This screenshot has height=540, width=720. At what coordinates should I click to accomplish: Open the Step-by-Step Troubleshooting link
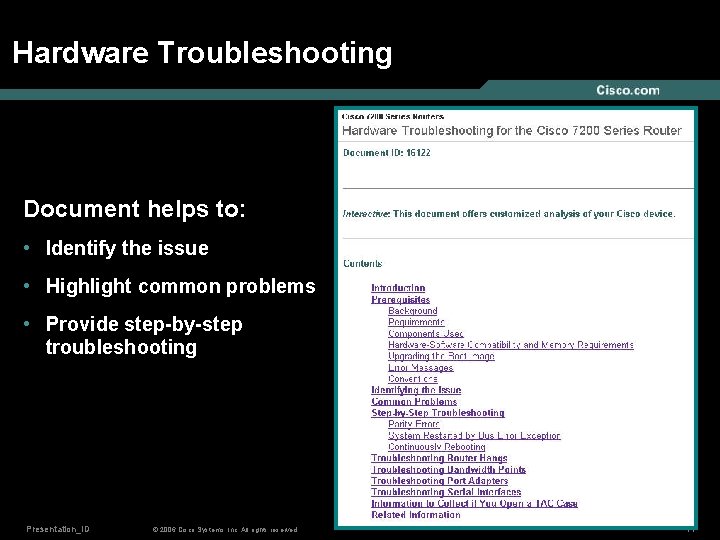click(438, 413)
